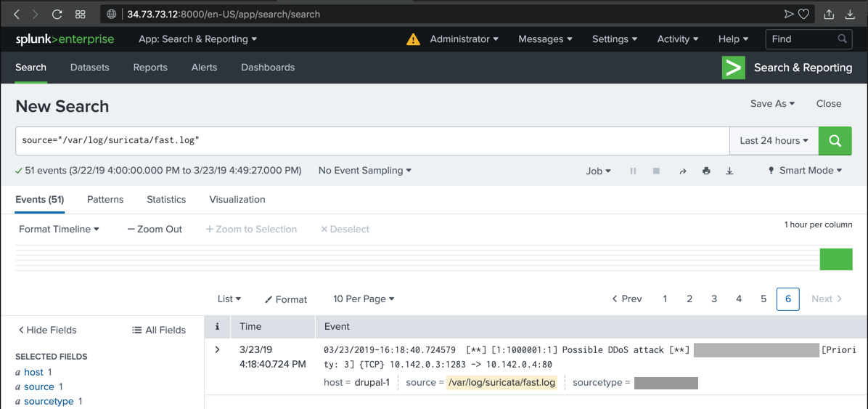
Task: Click the green timeline bar column
Action: (836, 259)
